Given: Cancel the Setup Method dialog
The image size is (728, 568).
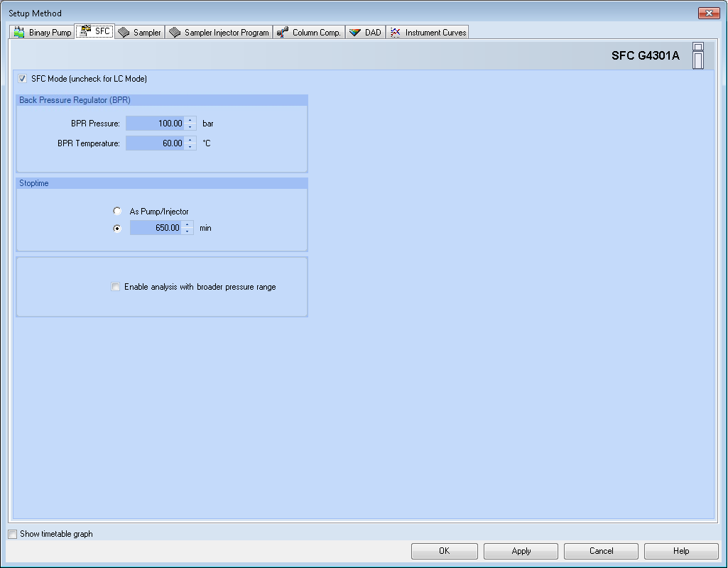Looking at the screenshot, I should pyautogui.click(x=601, y=551).
